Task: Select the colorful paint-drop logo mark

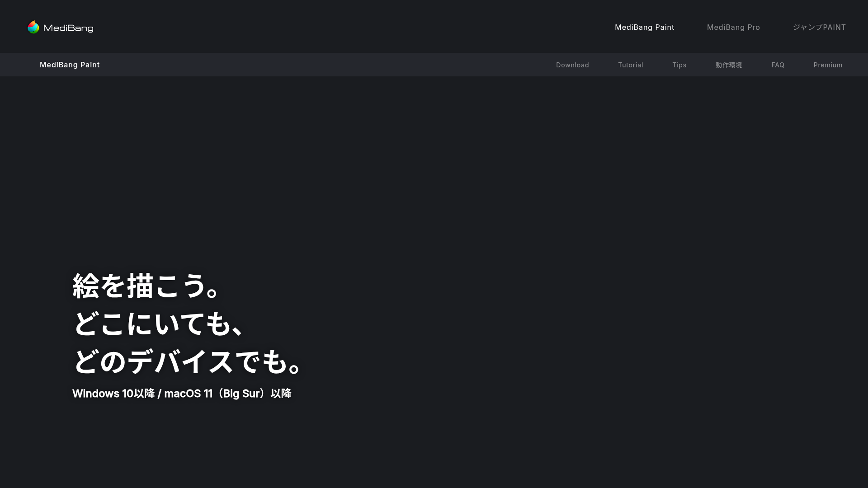Action: coord(33,27)
